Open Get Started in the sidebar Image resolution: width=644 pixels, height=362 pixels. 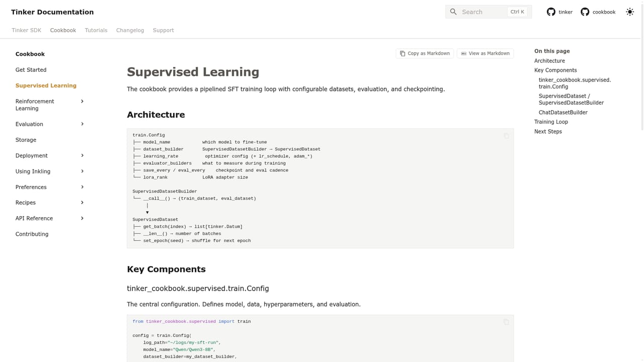[31, 70]
